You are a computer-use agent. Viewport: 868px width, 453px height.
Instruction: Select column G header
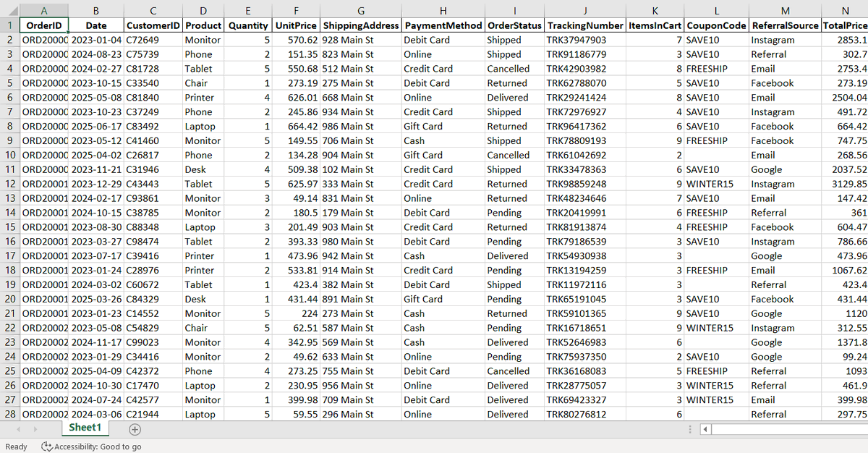coord(361,11)
